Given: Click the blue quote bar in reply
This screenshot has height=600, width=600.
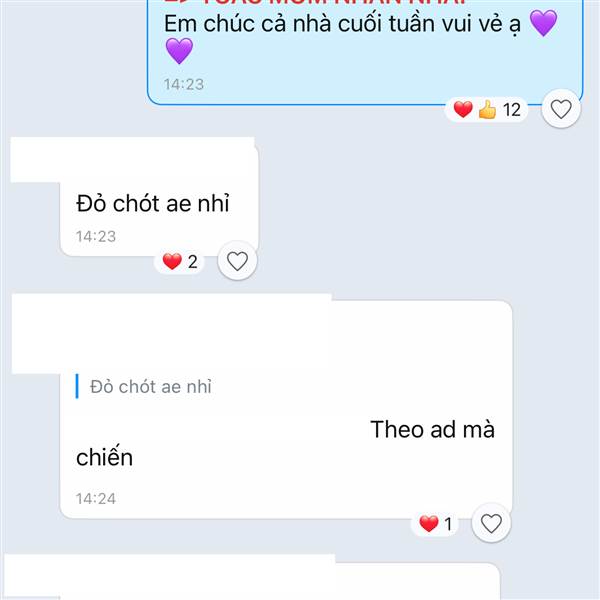Looking at the screenshot, I should [x=77, y=386].
